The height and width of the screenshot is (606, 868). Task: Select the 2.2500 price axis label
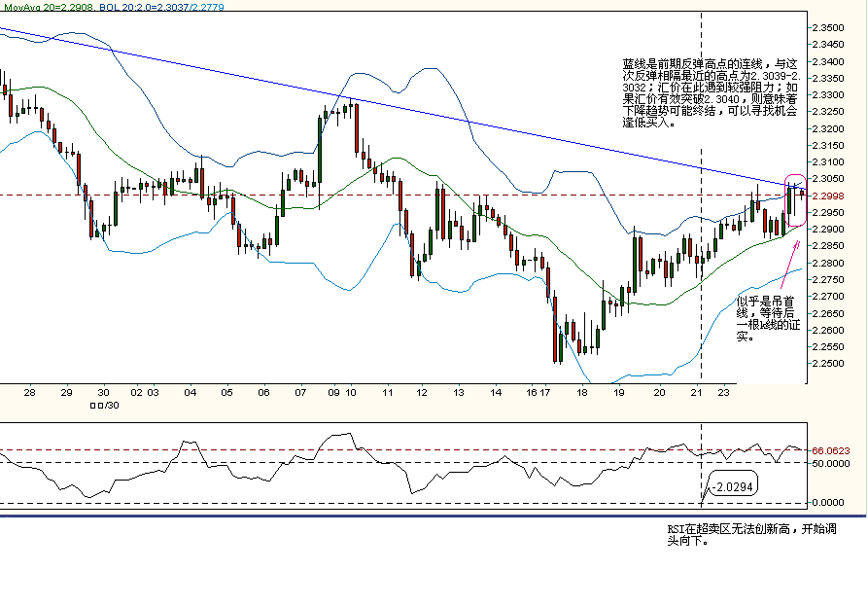(x=829, y=363)
